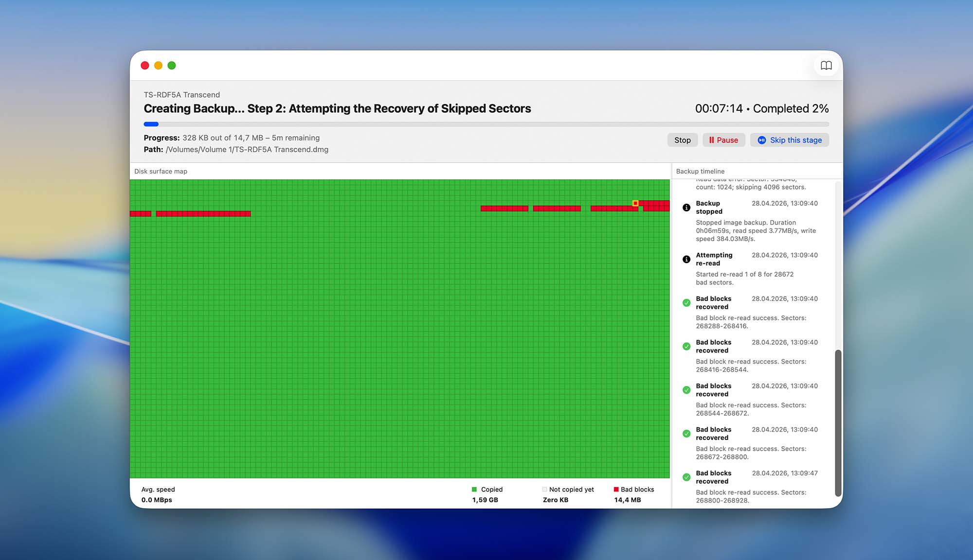Select the yellow highlighted block on the disk map
Viewport: 973px width, 560px height.
pos(636,202)
